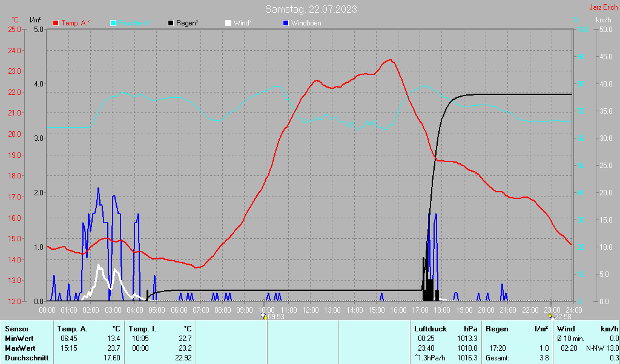Click the blue Windböen legend swatch

(286, 23)
